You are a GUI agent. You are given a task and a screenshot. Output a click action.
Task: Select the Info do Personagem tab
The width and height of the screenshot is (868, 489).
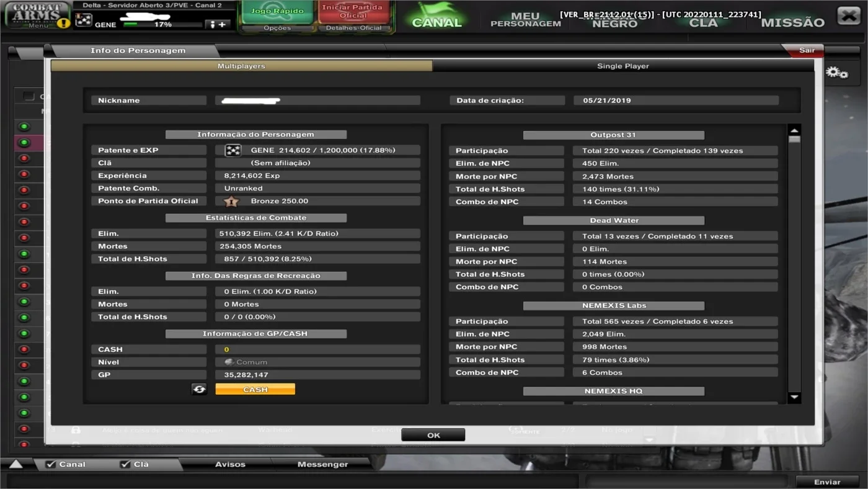(138, 50)
